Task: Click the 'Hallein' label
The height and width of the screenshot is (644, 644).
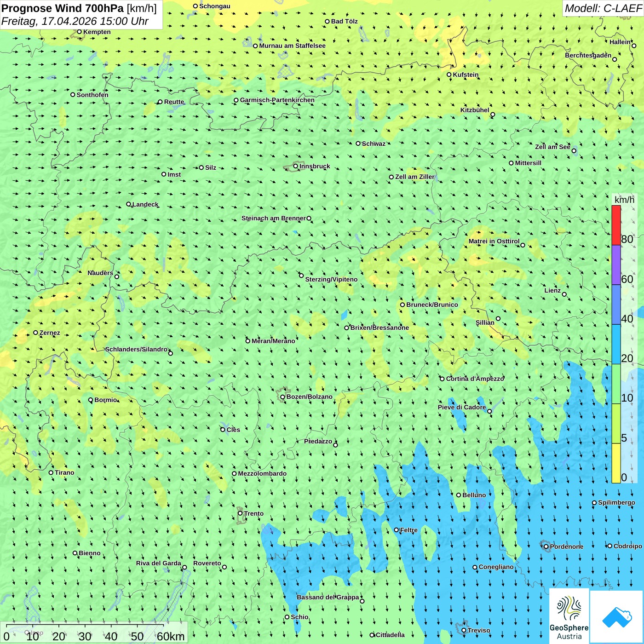Action: tap(620, 42)
